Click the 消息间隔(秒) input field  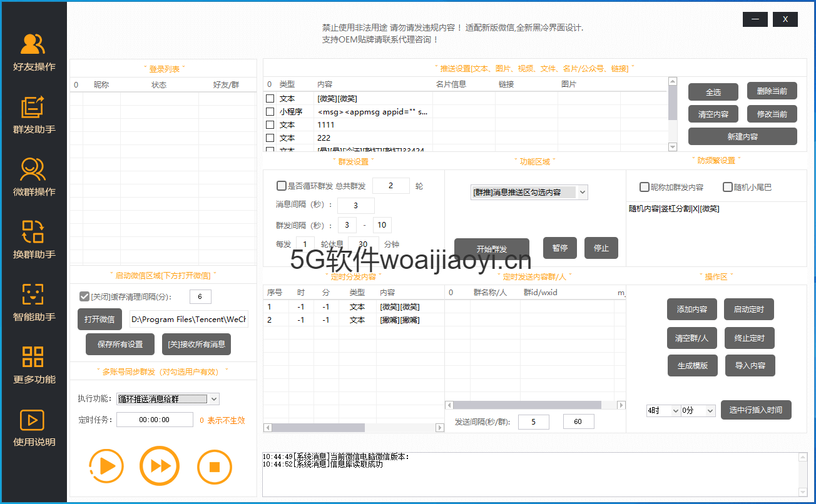tap(356, 206)
